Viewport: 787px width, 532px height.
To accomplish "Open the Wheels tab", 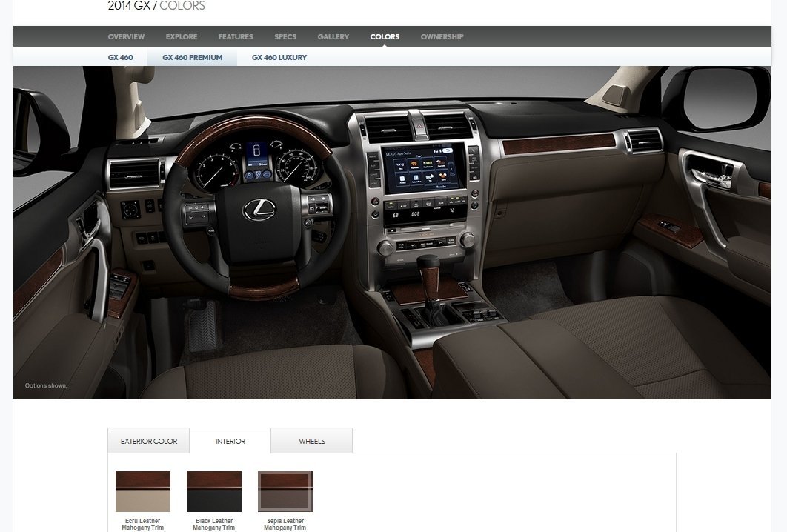I will (312, 441).
